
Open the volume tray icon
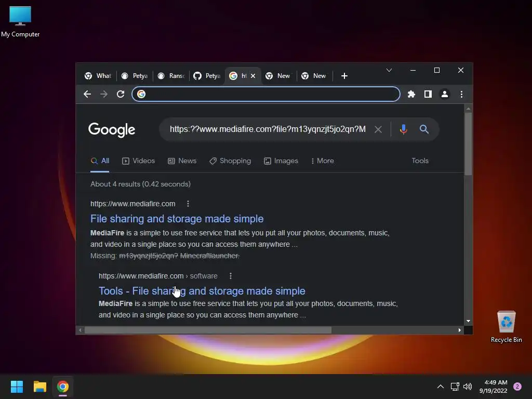[x=468, y=387]
